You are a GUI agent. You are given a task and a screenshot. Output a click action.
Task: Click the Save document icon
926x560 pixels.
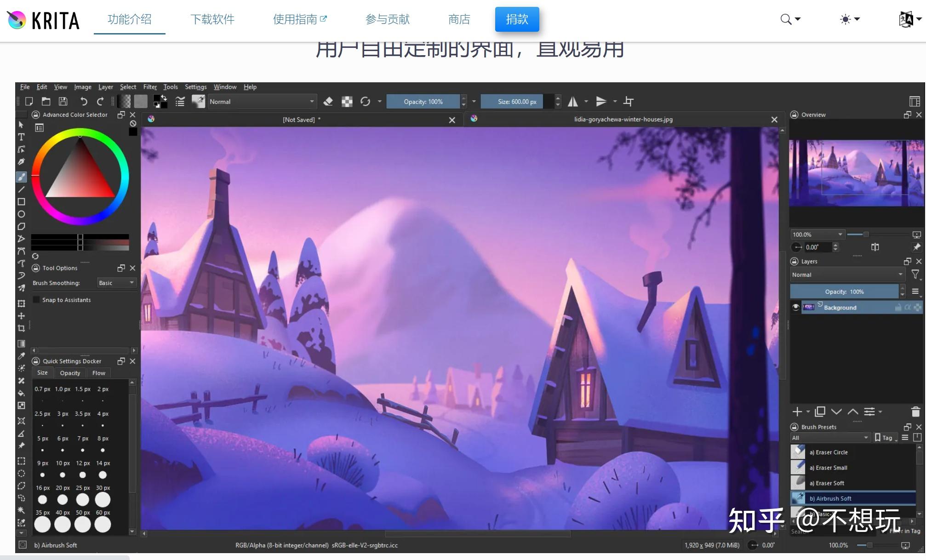coord(63,102)
